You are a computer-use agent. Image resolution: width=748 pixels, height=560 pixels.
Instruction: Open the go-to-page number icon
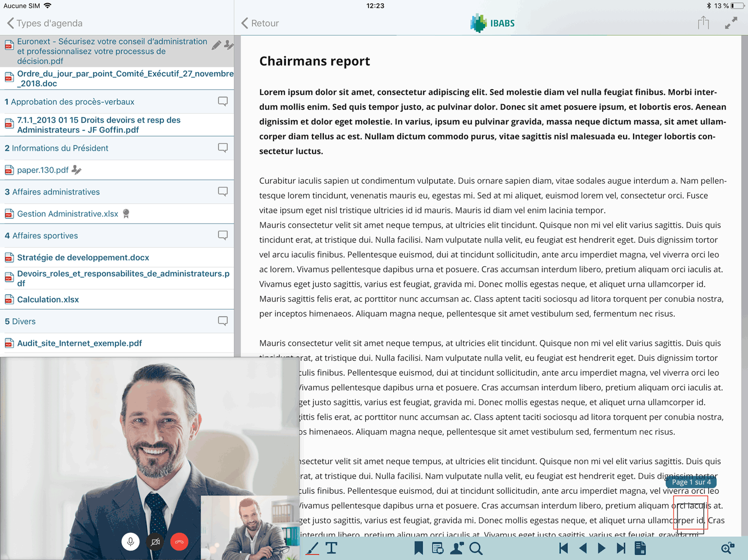point(640,548)
